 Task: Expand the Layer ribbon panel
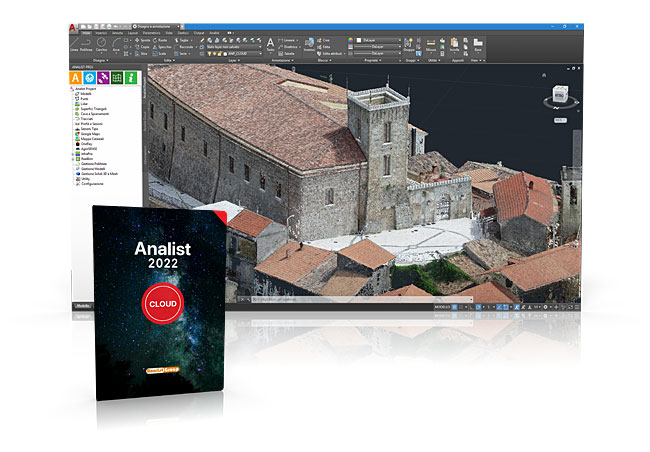[233, 61]
